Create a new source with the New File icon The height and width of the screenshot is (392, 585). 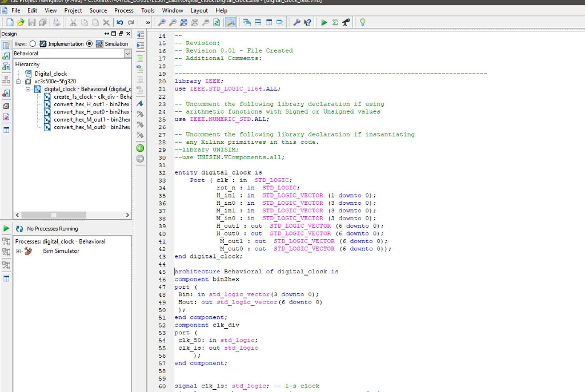pos(10,22)
